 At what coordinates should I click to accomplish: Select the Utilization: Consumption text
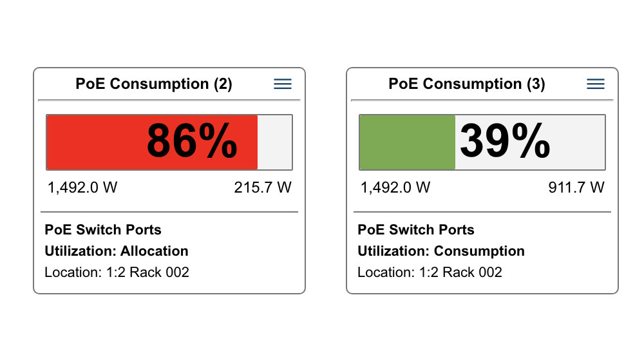click(x=441, y=251)
